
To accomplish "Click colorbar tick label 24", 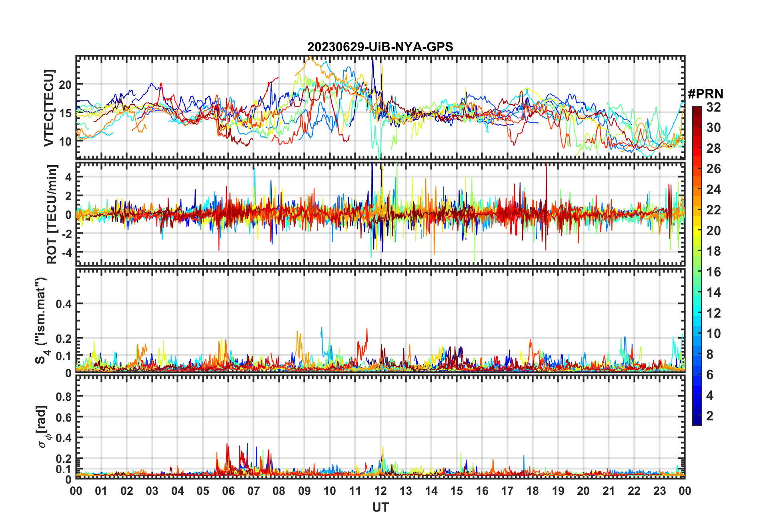I will (713, 190).
